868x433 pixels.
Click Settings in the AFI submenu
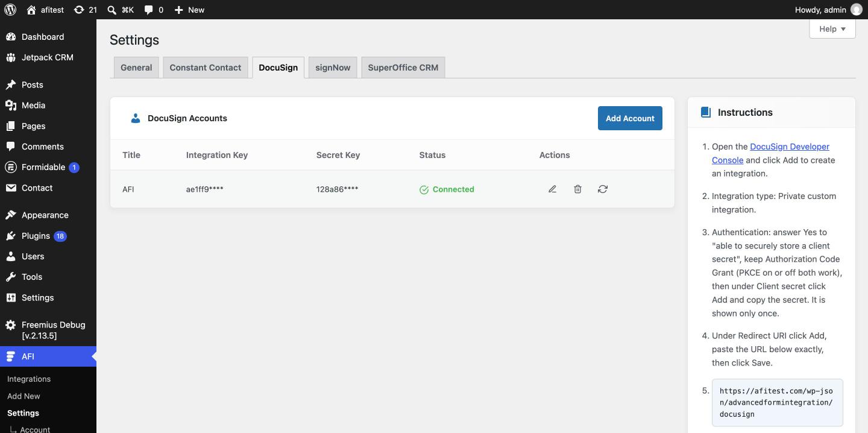click(x=23, y=413)
